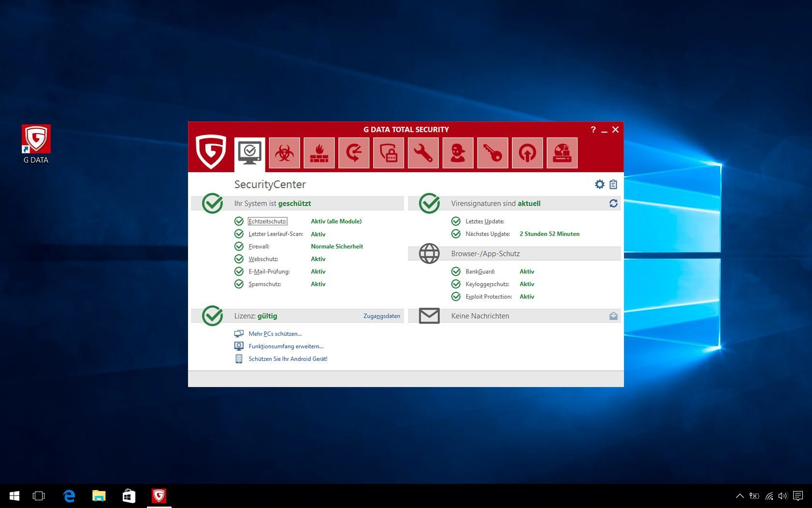Click the Exploit Protection entry
The height and width of the screenshot is (508, 812).
pyautogui.click(x=489, y=297)
